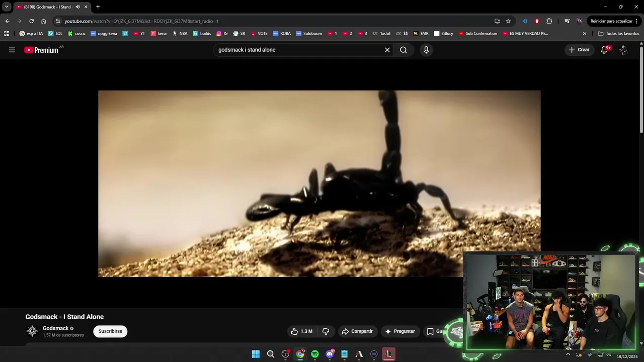Open the ROBA bookmark
The height and width of the screenshot is (362, 644).
point(282,34)
